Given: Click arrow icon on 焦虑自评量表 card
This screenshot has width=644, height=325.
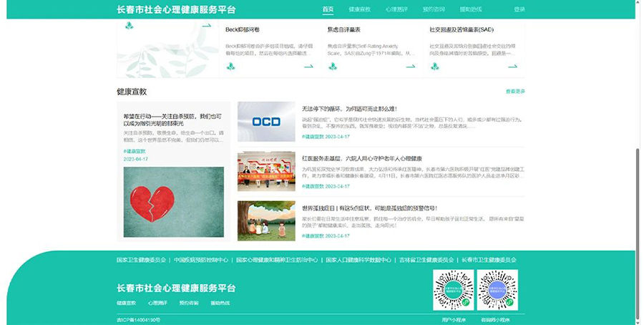Looking at the screenshot, I should 410,67.
